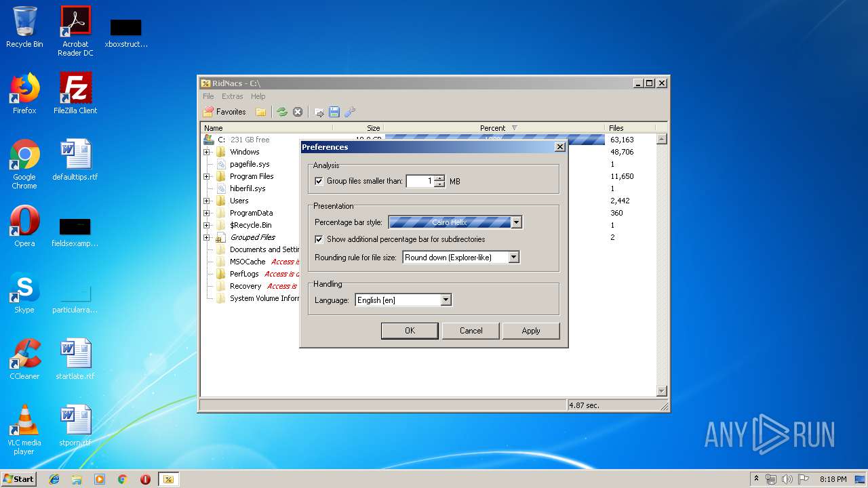Click the Files column header
This screenshot has width=868, height=488.
coord(629,127)
